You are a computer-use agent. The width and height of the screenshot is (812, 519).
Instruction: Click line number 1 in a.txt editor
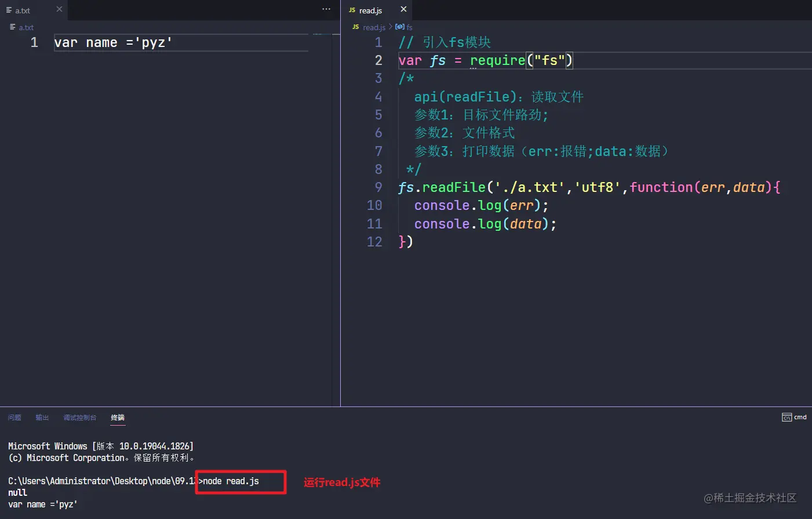34,42
